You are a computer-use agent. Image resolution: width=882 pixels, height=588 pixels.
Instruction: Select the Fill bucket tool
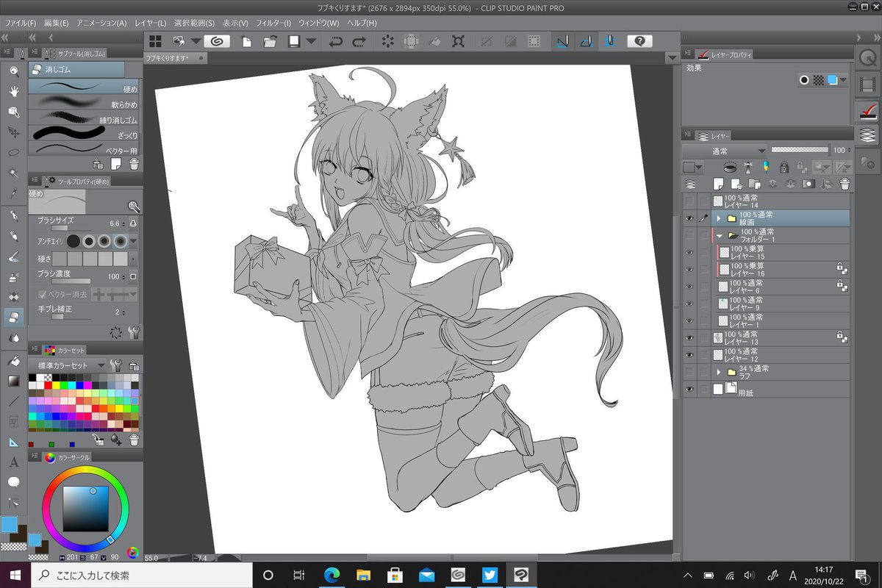point(13,361)
